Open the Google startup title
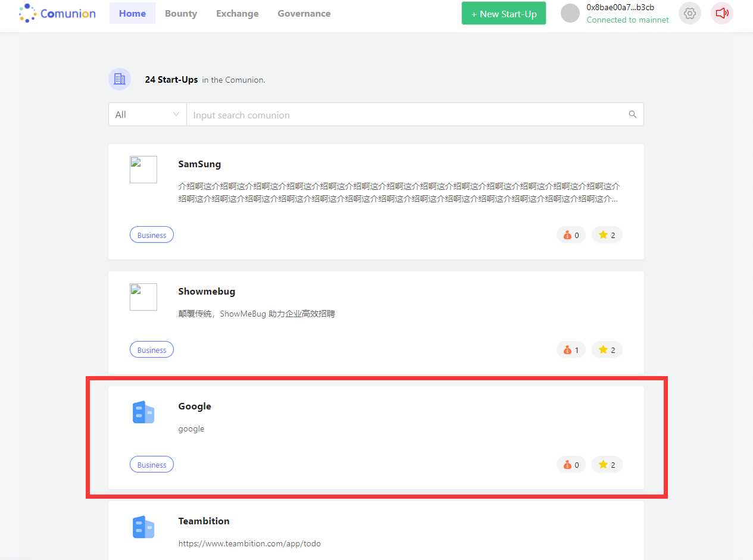The width and height of the screenshot is (753, 560). (195, 406)
